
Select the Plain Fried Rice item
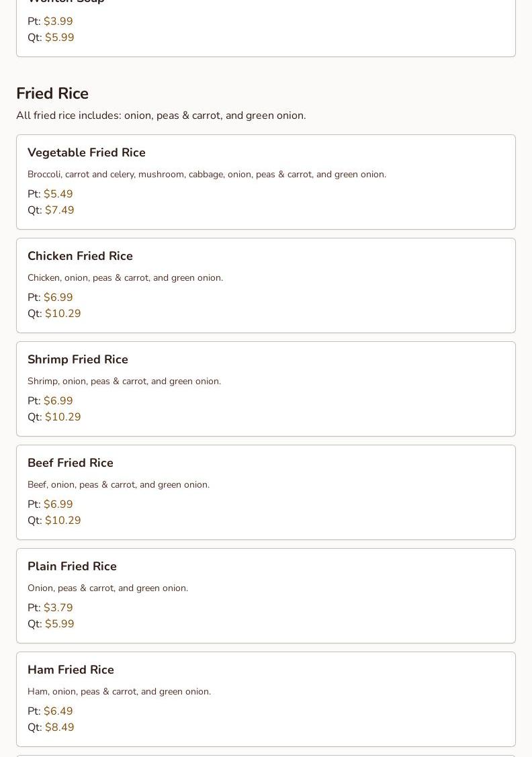(x=72, y=566)
